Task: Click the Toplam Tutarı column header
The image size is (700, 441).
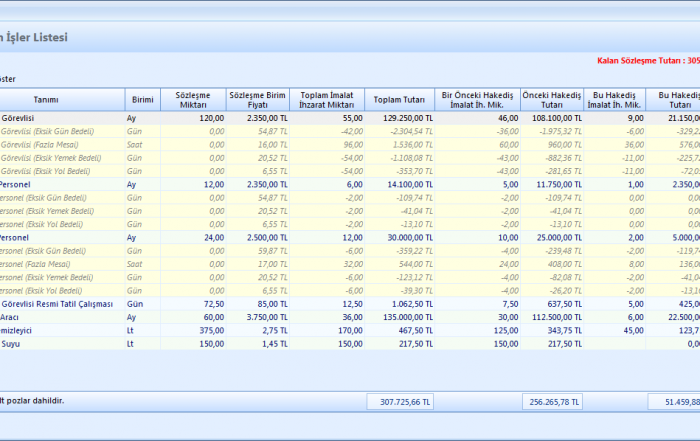Action: [400, 100]
